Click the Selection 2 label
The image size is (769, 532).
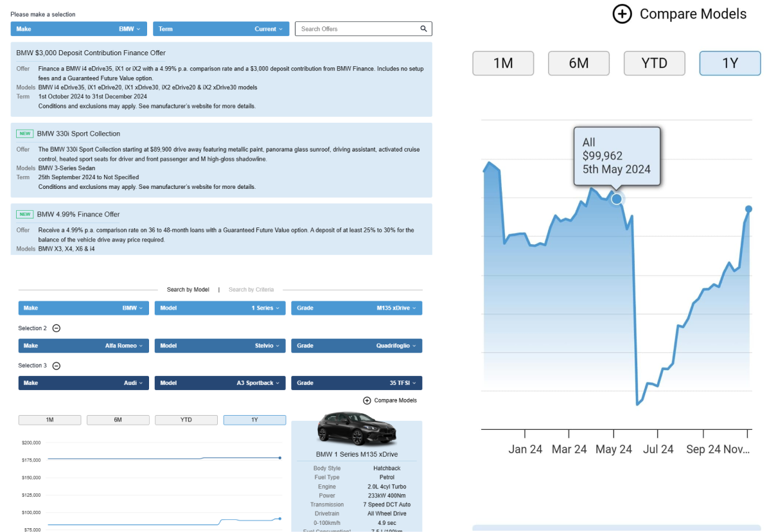pyautogui.click(x=32, y=328)
